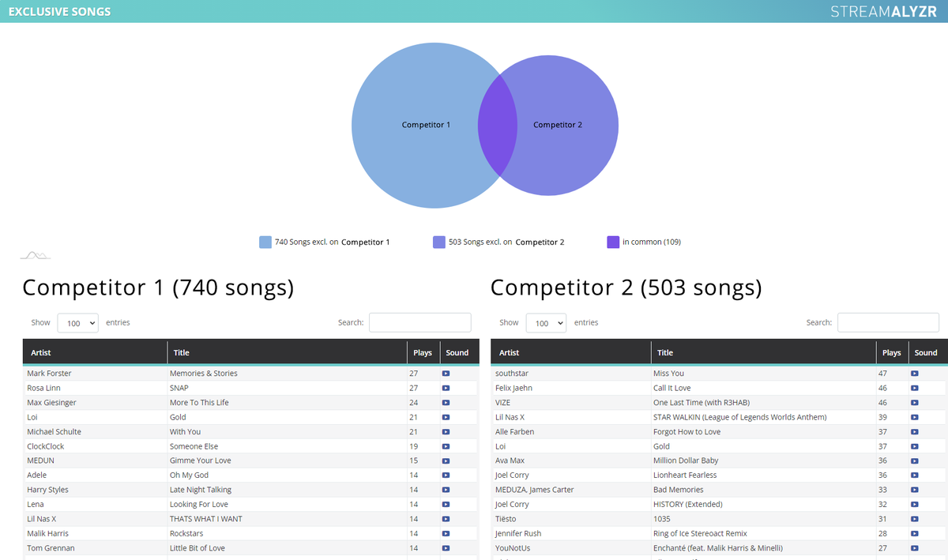Focus the Competitor 1 search field
Viewport: 948px width, 560px height.
coord(420,322)
